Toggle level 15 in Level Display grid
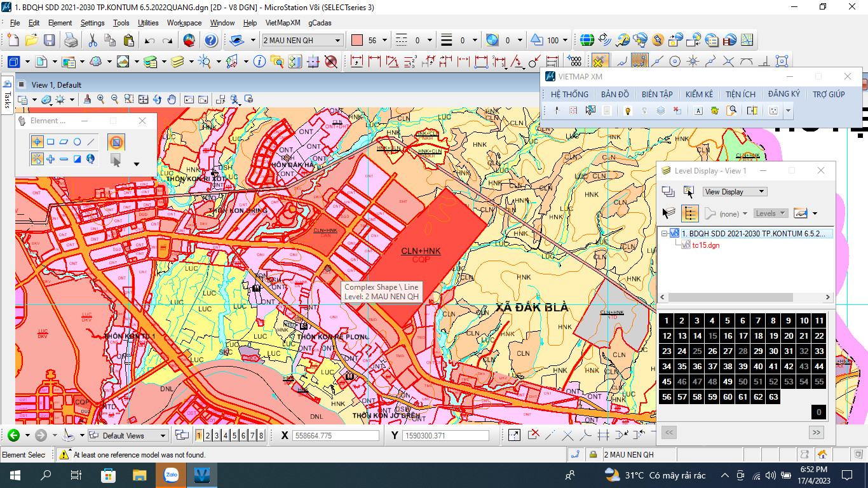The height and width of the screenshot is (488, 868). (x=712, y=336)
